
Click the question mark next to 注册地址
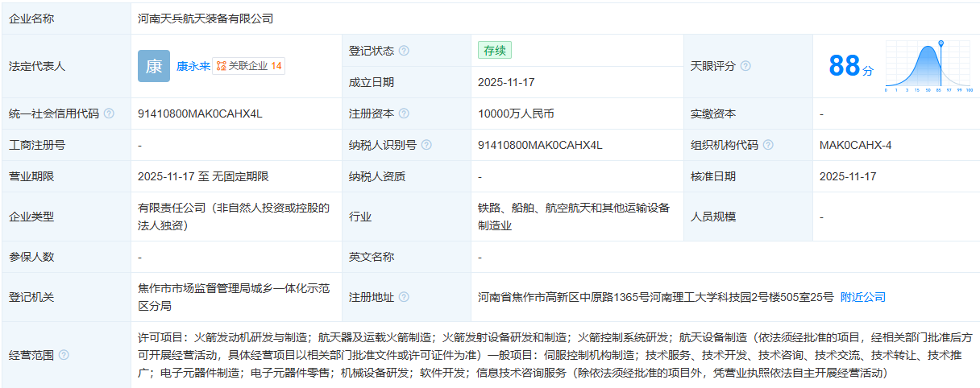(404, 297)
